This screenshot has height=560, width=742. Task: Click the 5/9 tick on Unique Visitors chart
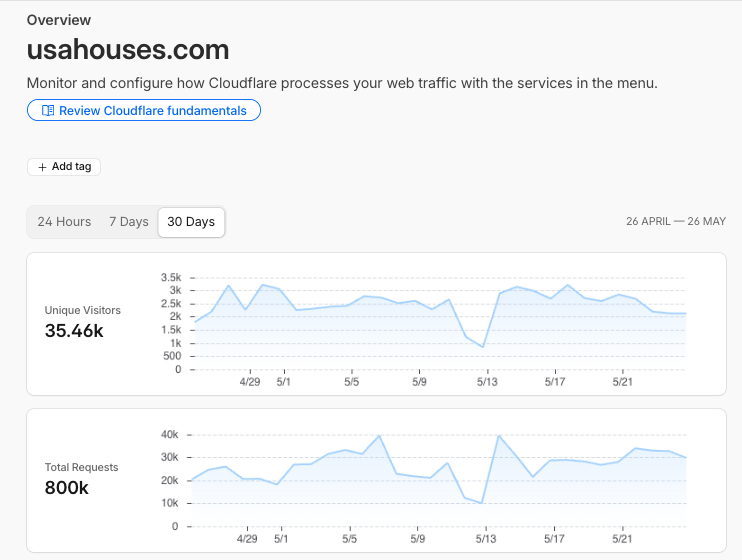419,382
